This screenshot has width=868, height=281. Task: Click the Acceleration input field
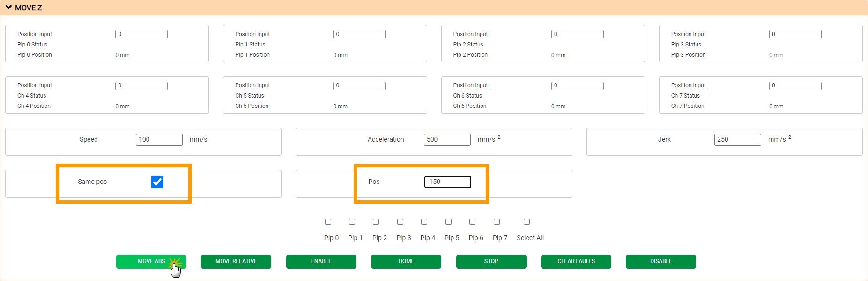coord(447,140)
